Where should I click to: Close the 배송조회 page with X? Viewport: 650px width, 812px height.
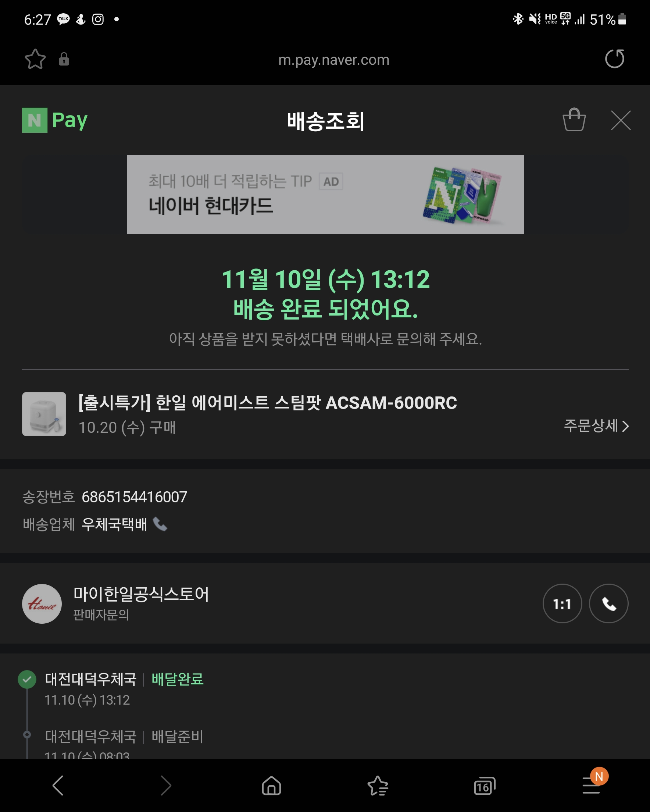point(621,120)
